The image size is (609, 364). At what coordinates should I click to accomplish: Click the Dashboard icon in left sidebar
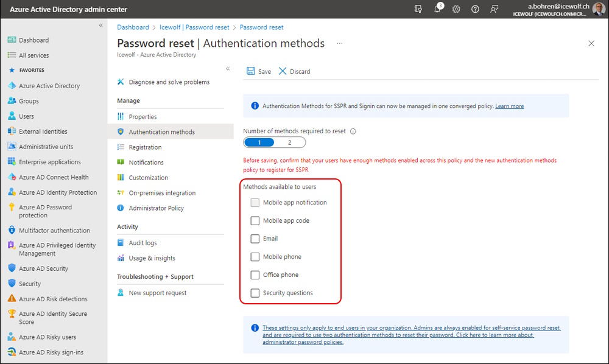point(12,40)
